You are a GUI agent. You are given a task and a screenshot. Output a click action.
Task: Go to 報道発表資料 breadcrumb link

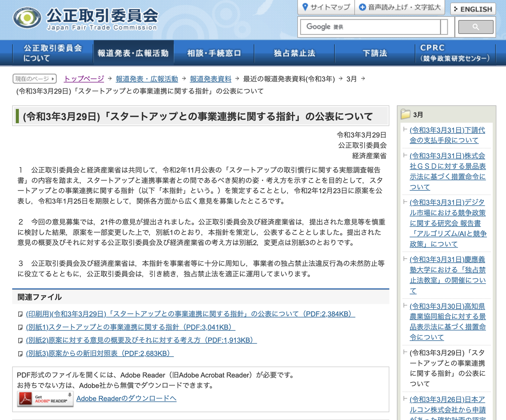(x=211, y=79)
